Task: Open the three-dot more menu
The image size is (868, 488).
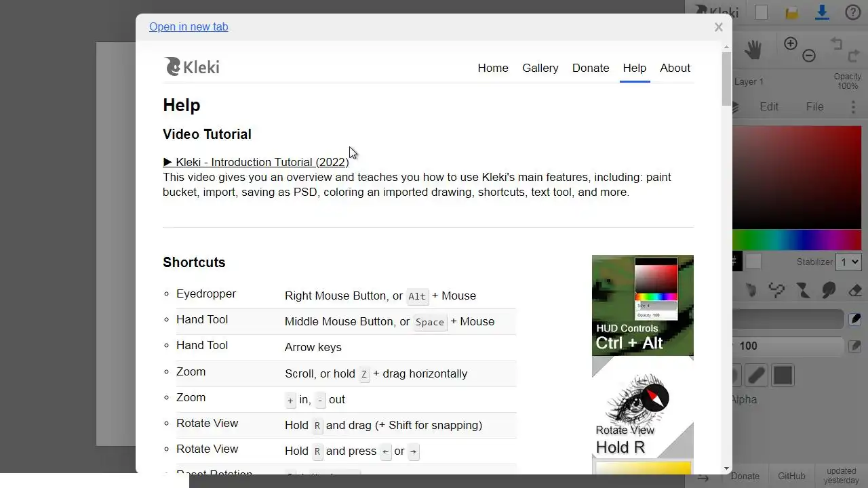Action: [853, 106]
